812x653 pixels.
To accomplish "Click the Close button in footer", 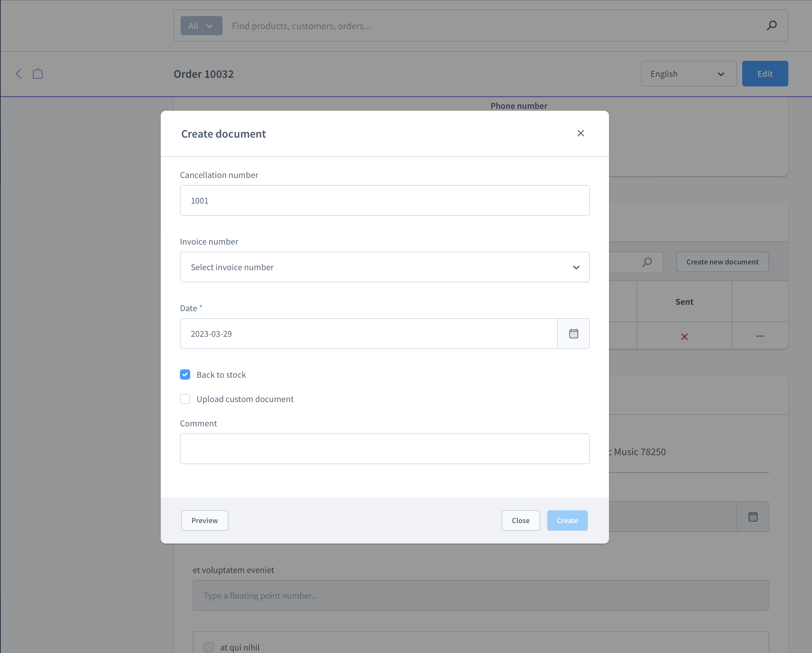I will (521, 520).
